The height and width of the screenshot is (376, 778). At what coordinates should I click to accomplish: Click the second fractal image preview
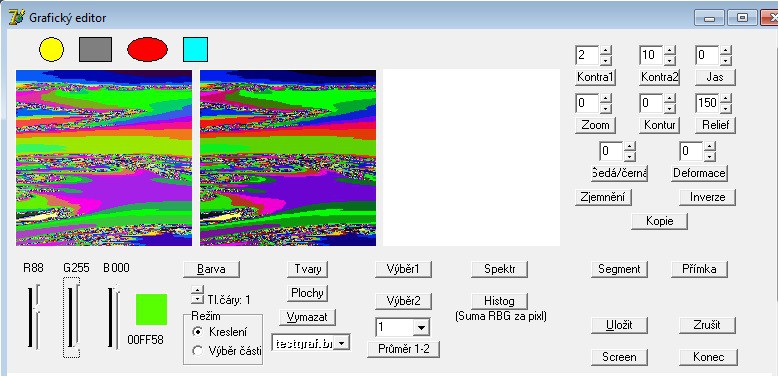point(288,158)
